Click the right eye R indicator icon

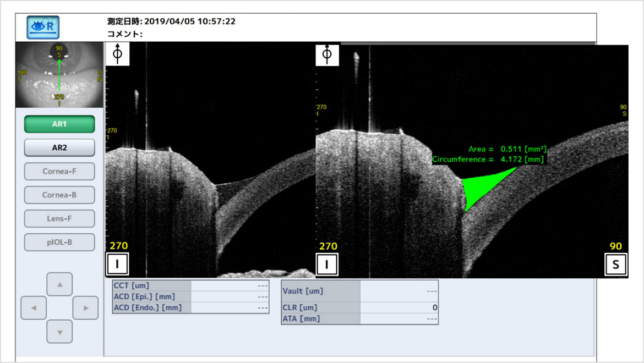click(x=43, y=27)
